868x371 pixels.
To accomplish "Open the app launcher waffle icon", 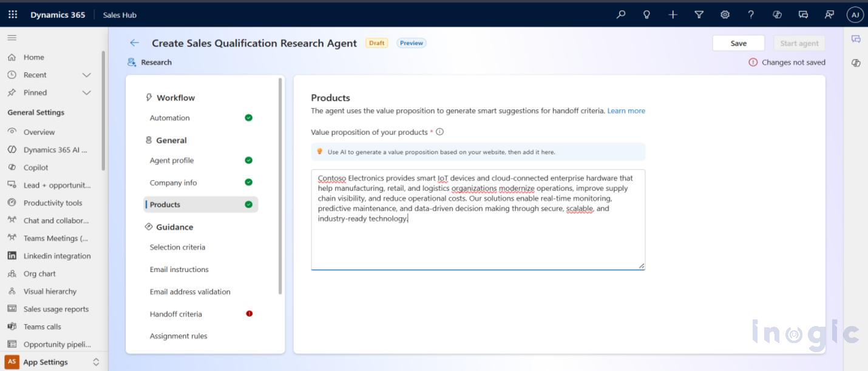I will point(13,15).
